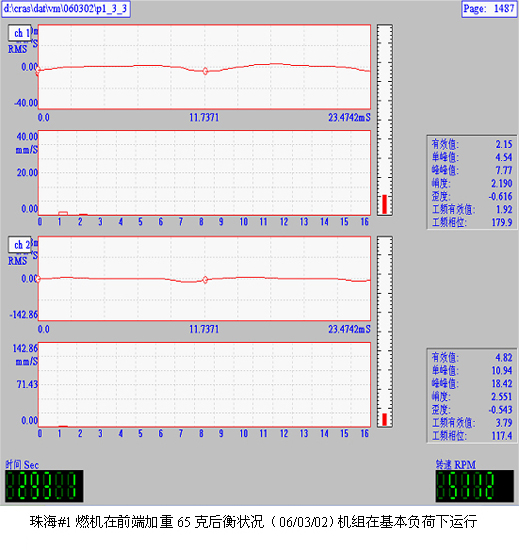
Task: Select the ch 2 channel button
Action: (20, 245)
